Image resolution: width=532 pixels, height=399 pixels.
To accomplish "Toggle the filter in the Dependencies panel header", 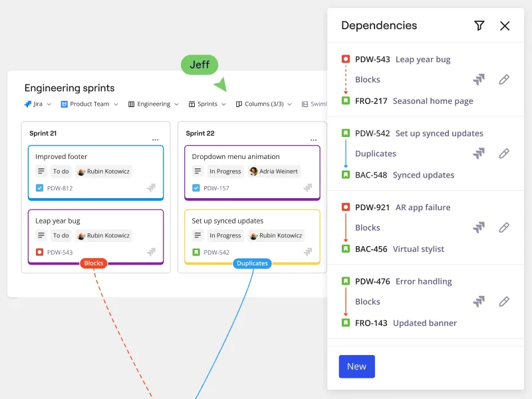I will tap(479, 25).
